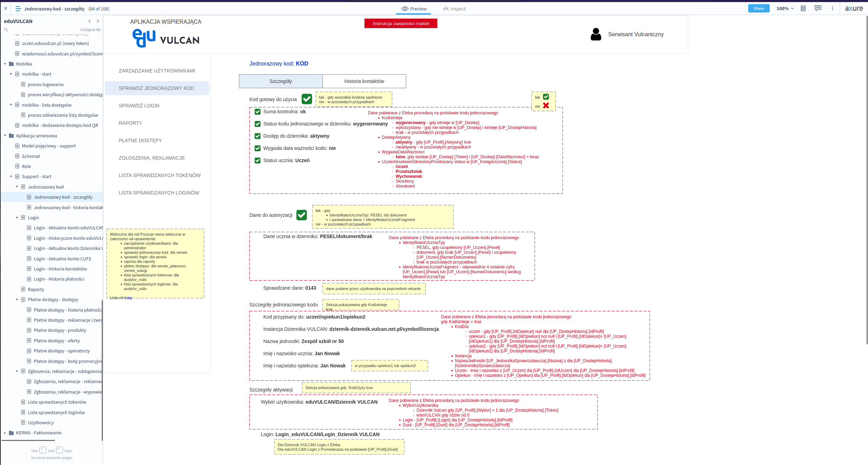
Task: Open the three-dot more options menu
Action: (x=832, y=9)
